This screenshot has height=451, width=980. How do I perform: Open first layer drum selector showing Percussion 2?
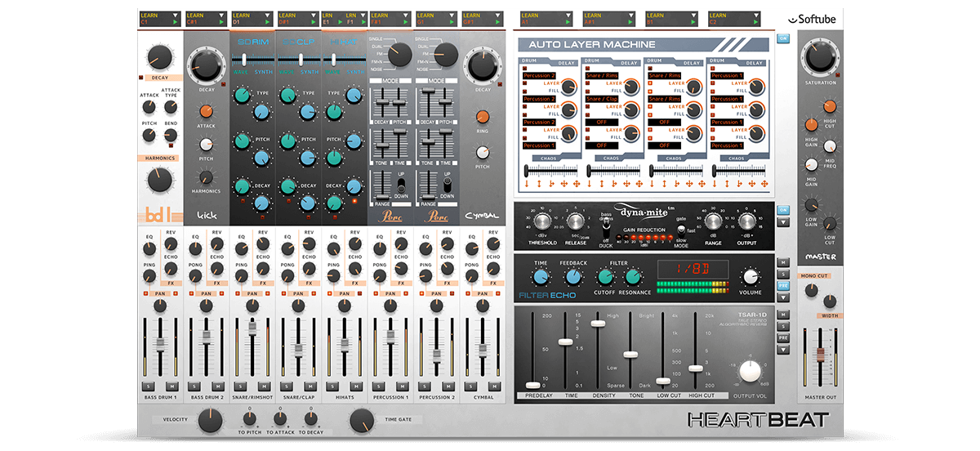tap(537, 76)
